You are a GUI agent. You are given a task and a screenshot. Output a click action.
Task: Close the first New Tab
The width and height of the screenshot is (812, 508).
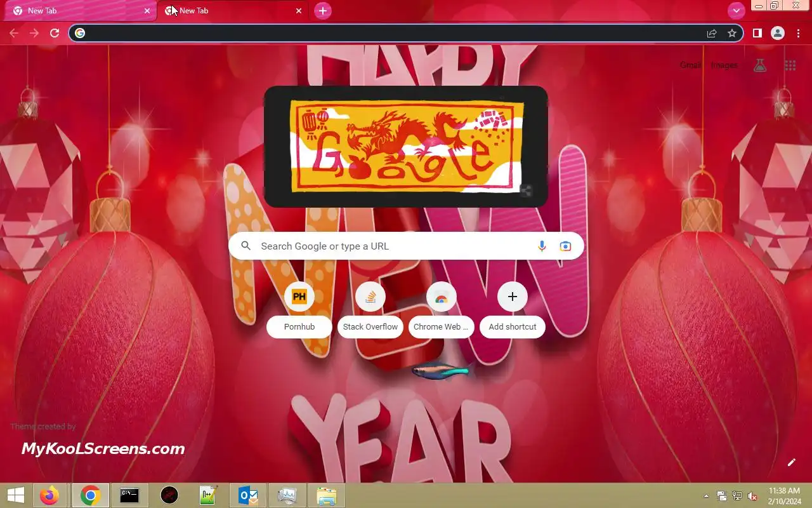[x=147, y=11]
